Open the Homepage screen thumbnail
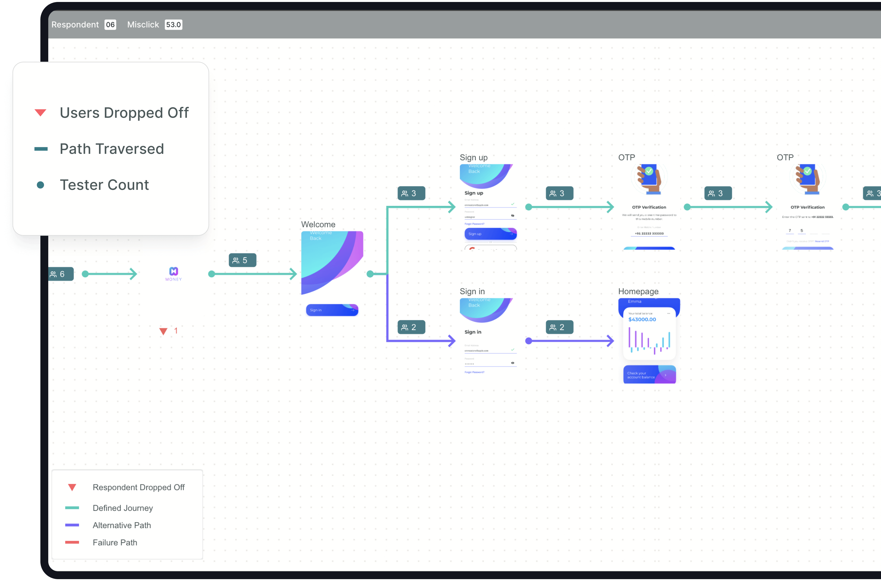The height and width of the screenshot is (588, 881). pos(649,341)
